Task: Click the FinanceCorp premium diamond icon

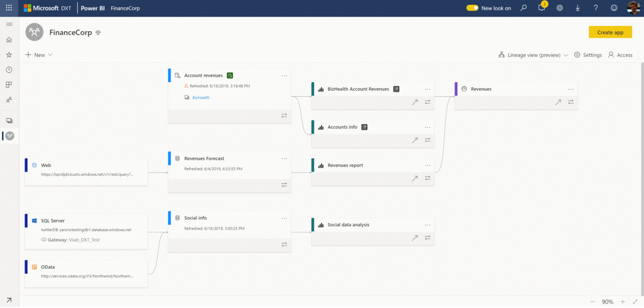Action: coord(98,33)
